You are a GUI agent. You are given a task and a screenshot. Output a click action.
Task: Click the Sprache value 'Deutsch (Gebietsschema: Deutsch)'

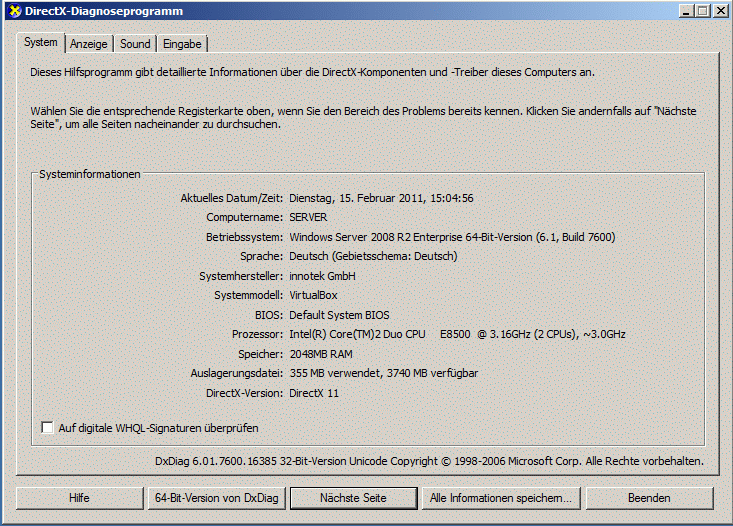coord(373,256)
